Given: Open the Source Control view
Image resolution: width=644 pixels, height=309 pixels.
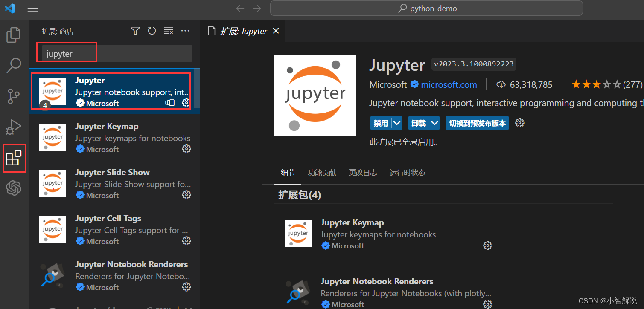Looking at the screenshot, I should 14,96.
